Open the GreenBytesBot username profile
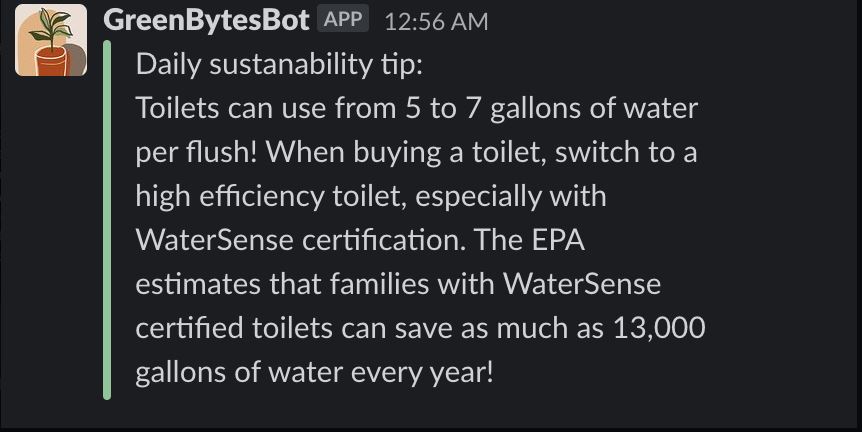This screenshot has height=432, width=862. [206, 20]
